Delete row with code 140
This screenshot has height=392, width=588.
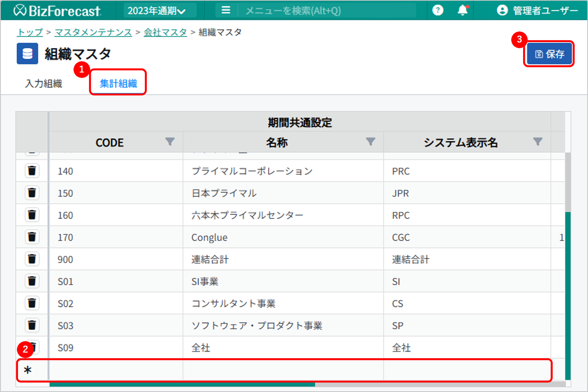pos(32,171)
